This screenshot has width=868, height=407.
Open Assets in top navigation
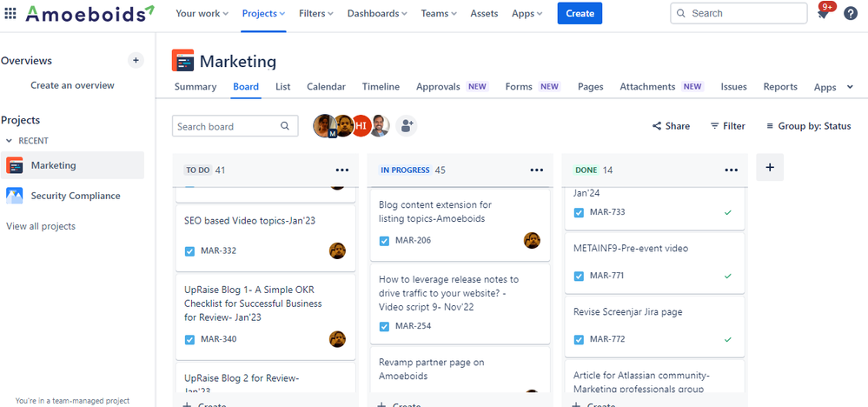click(484, 13)
